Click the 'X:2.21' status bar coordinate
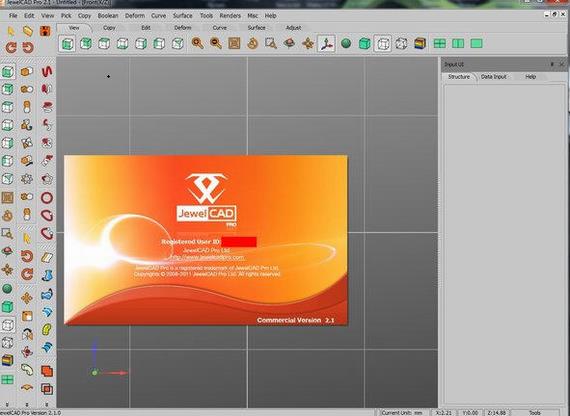The image size is (570, 416). 443,413
